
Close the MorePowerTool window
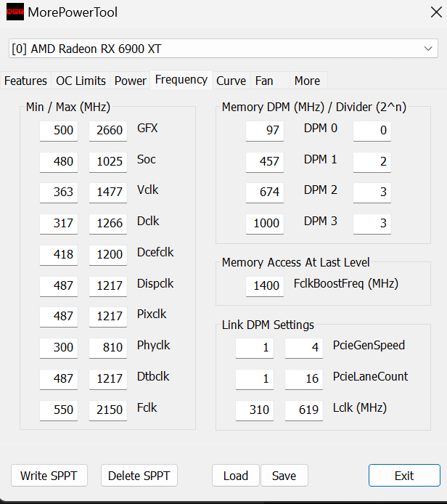[436, 12]
